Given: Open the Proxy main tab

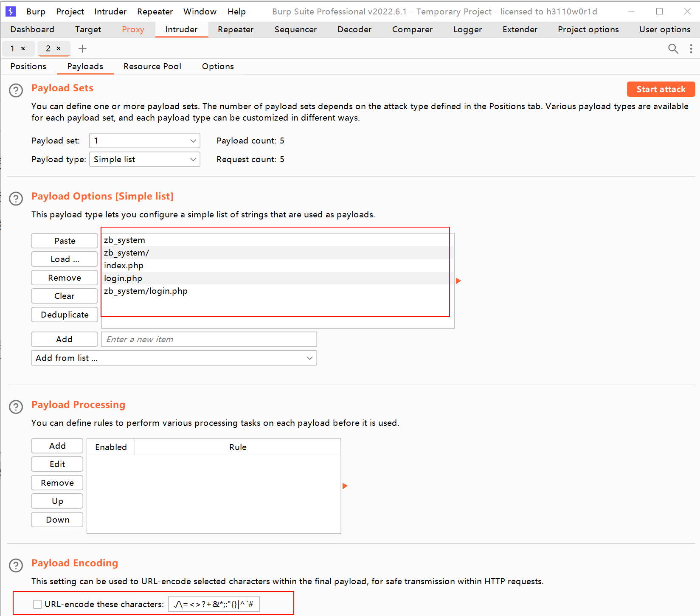Looking at the screenshot, I should click(x=133, y=29).
